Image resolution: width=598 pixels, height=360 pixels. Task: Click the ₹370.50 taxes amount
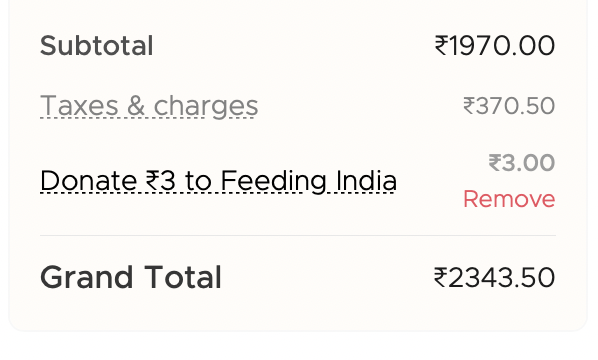tap(509, 106)
